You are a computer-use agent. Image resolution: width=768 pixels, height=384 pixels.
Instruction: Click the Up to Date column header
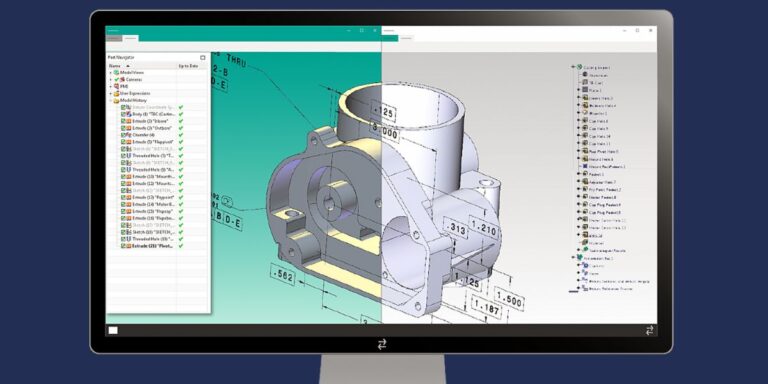click(x=188, y=66)
